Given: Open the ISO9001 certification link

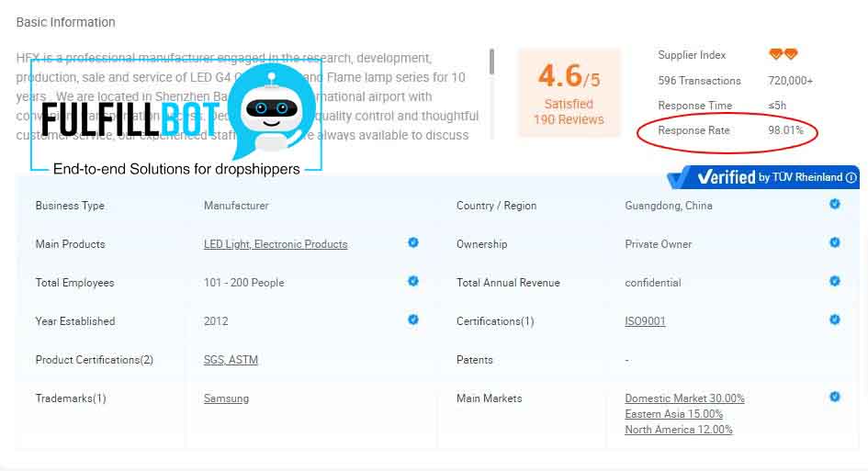Looking at the screenshot, I should [x=645, y=321].
